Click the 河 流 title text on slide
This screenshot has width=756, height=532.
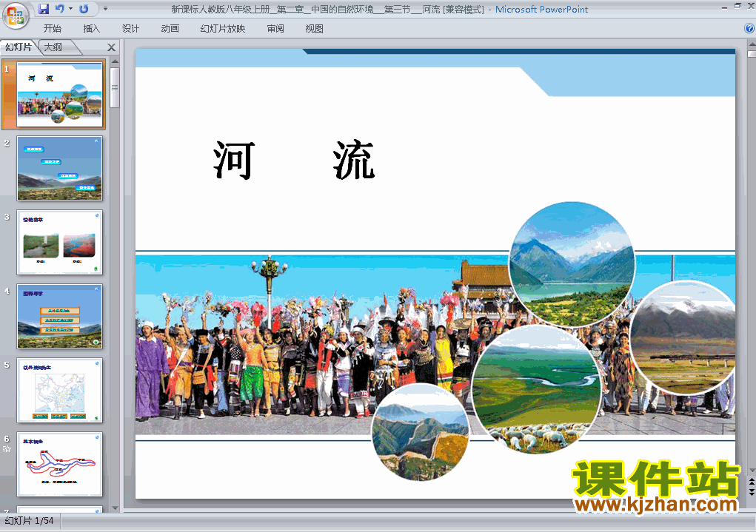click(x=294, y=160)
